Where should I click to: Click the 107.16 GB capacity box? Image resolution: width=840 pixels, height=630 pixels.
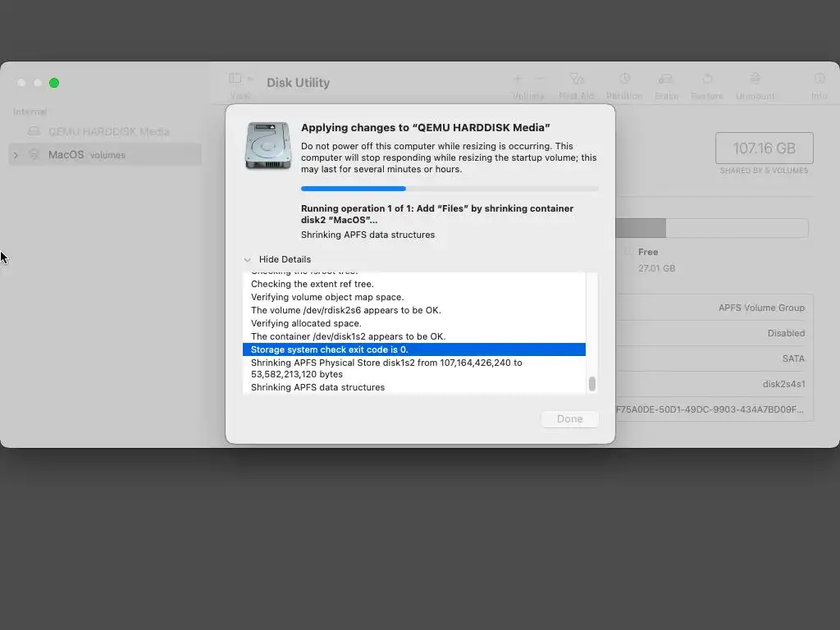tap(764, 148)
